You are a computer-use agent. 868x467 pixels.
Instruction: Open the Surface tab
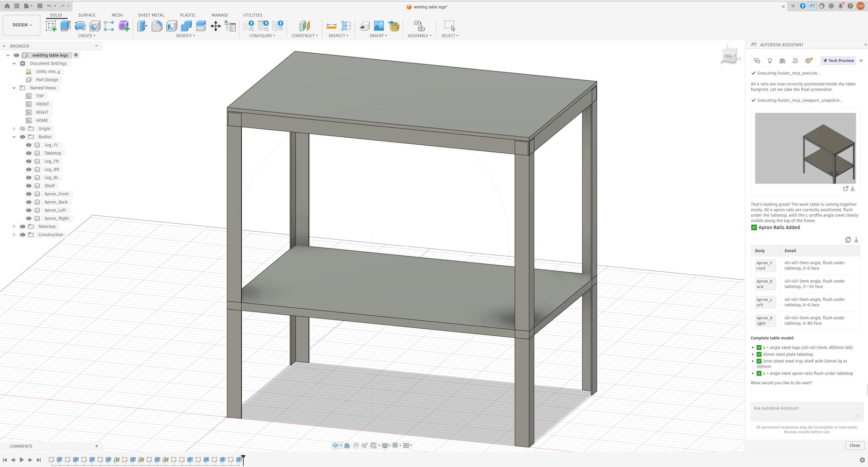[87, 15]
